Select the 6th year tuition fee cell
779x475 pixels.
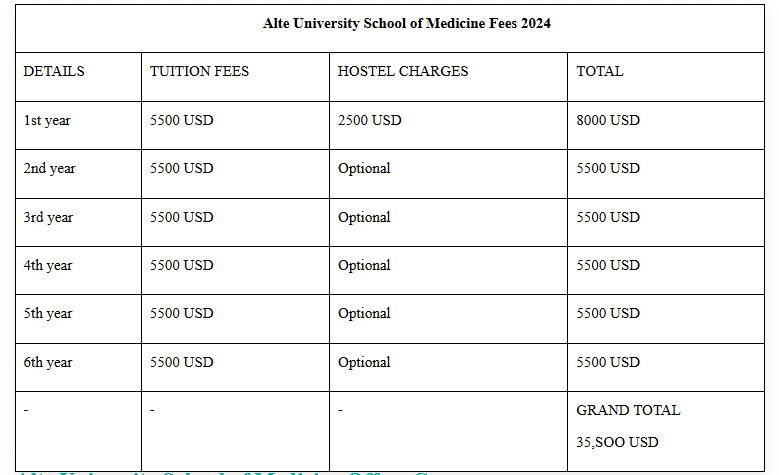181,362
